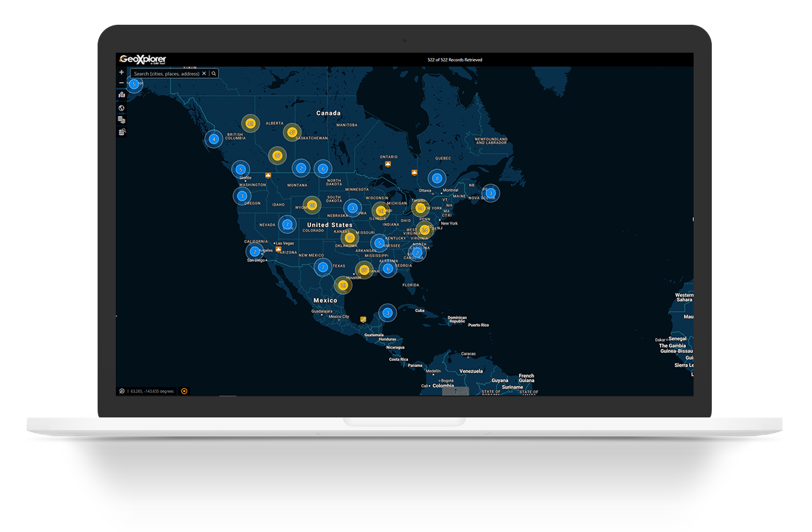This screenshot has width=812, height=532.
Task: Click the 'Costa Rica' map label
Action: pos(399,359)
